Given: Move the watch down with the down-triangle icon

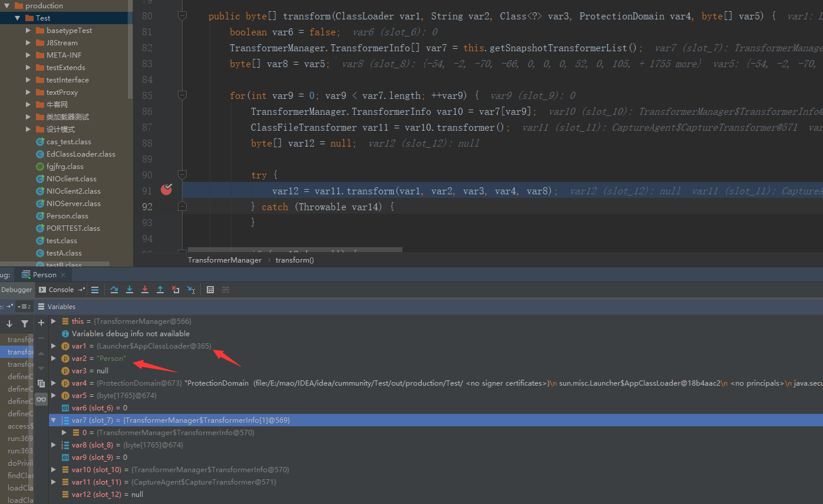Looking at the screenshot, I should pos(41,369).
